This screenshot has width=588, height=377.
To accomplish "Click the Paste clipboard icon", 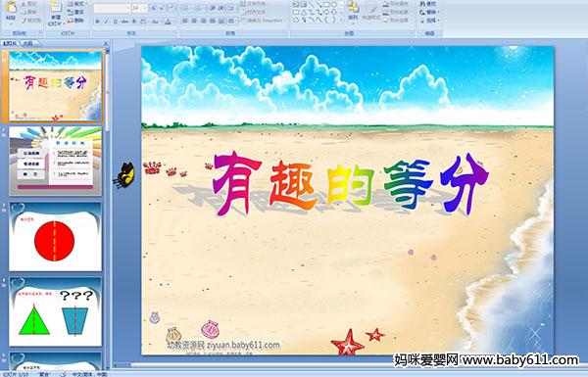I will pos(11,8).
